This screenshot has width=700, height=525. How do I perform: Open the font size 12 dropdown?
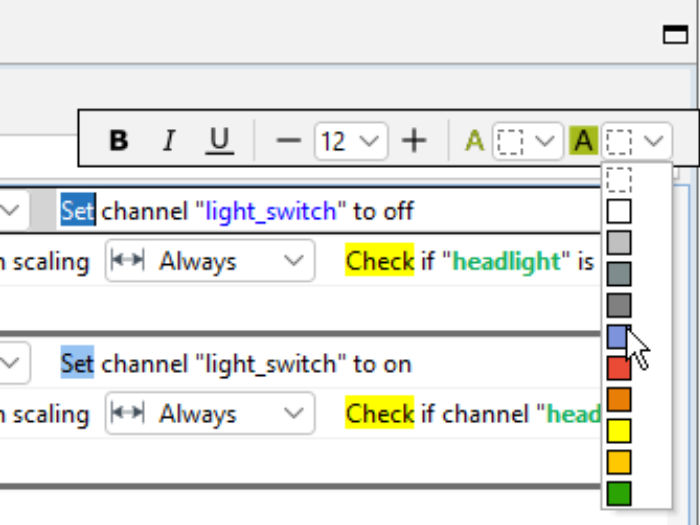351,141
